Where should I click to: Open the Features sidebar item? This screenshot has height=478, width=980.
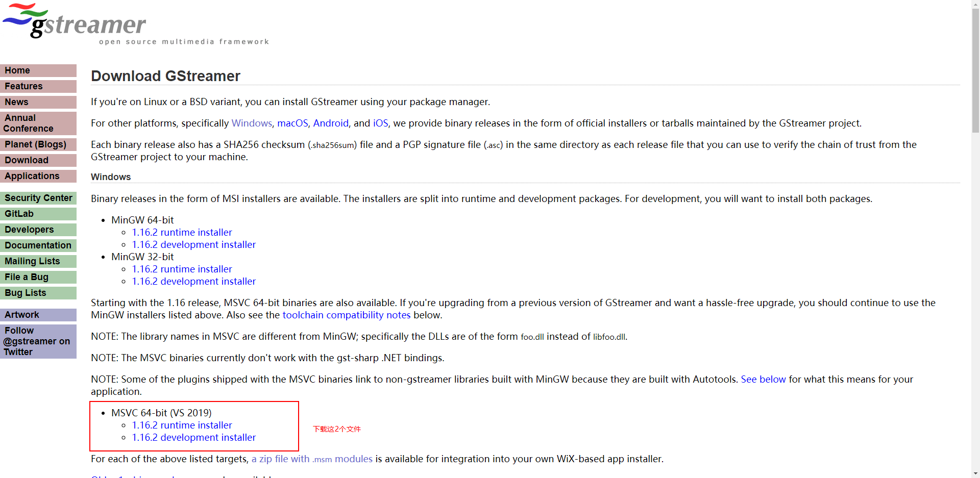(x=38, y=86)
